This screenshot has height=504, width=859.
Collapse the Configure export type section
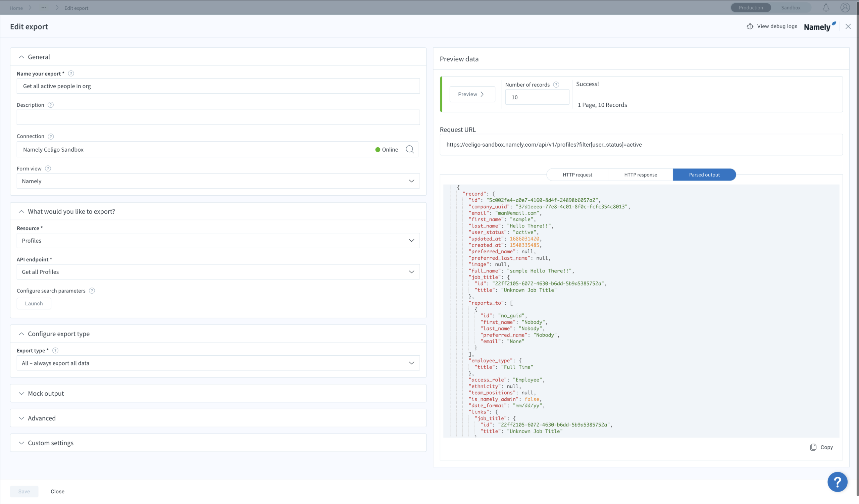click(x=21, y=334)
